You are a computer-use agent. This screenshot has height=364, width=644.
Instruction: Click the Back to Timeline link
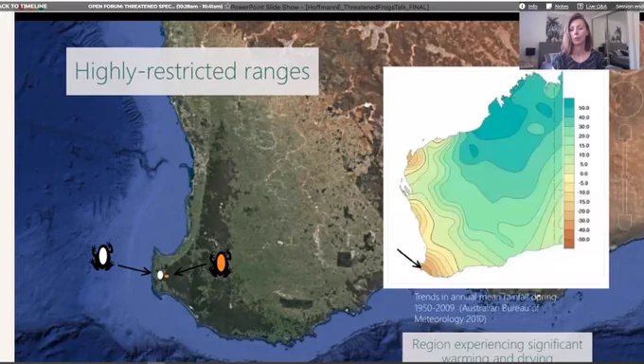[x=24, y=7]
